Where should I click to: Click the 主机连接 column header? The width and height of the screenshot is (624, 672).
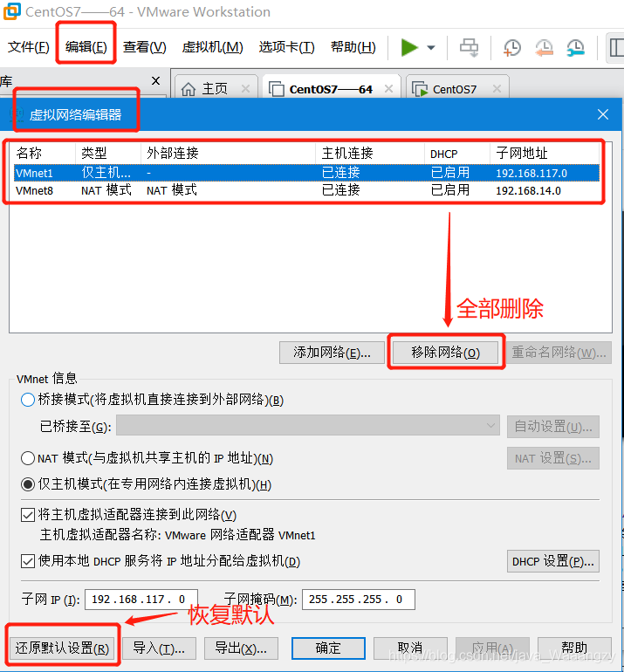point(370,153)
